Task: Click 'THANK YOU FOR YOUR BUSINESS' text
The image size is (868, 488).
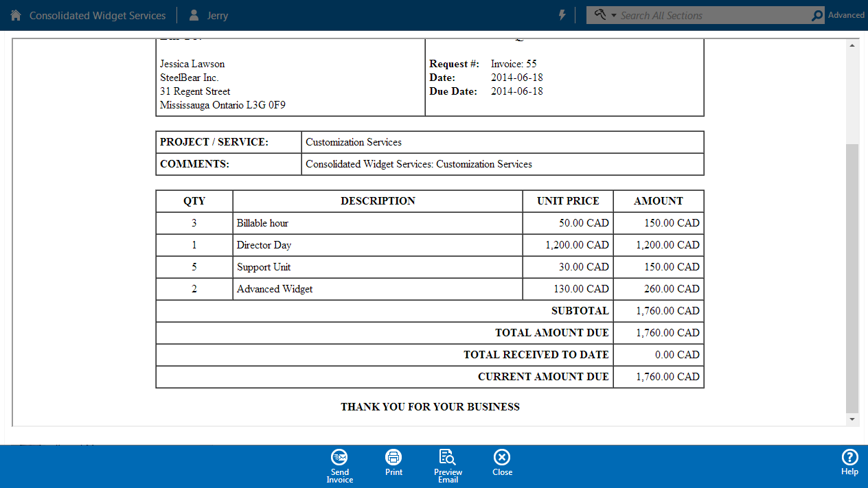Action: coord(430,407)
